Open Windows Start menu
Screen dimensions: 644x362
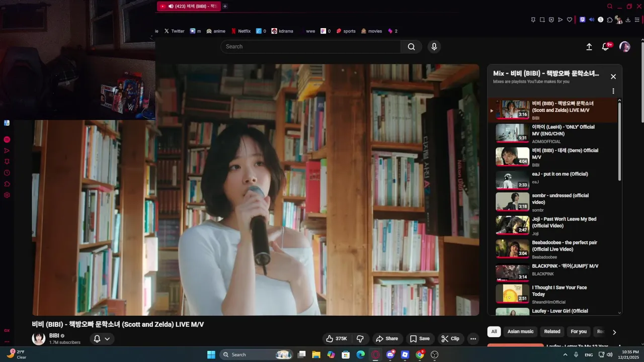[x=211, y=354]
